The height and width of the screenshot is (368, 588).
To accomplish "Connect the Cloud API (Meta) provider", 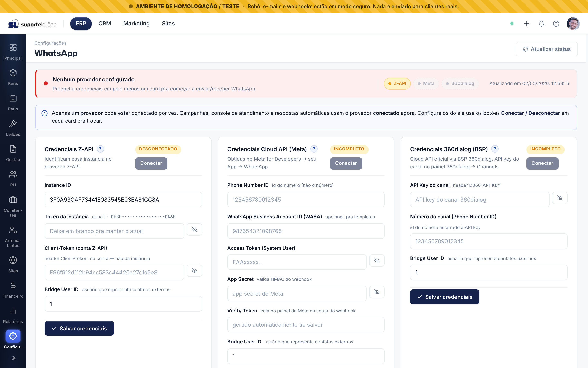I will (346, 163).
